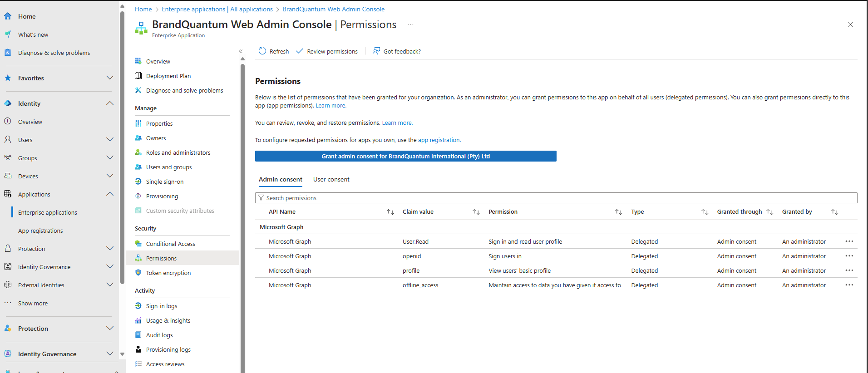Collapse the app menu with the double-chevron icon
Viewport: 868px width, 373px height.
click(x=241, y=51)
